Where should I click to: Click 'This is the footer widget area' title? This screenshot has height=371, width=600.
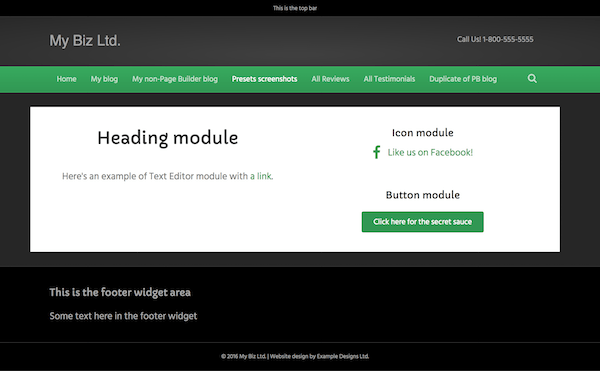pos(120,292)
